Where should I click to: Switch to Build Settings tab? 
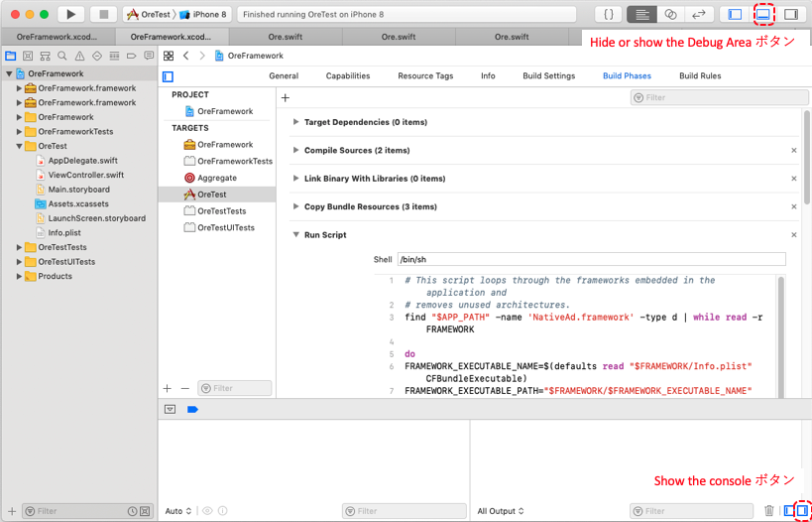tap(548, 75)
